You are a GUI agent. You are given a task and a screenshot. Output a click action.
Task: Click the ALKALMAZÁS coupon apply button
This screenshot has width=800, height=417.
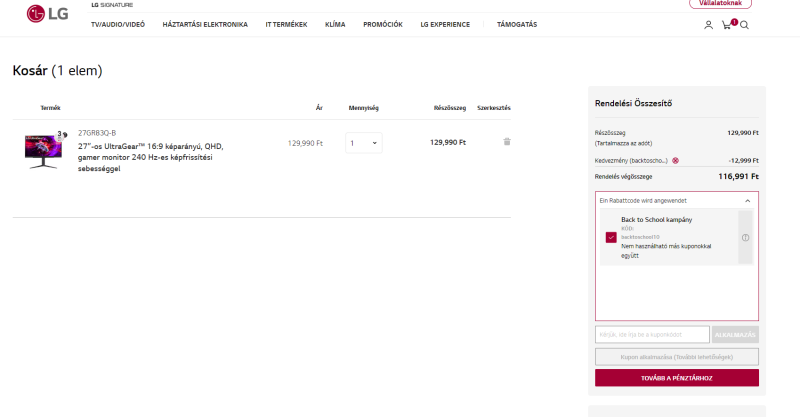click(735, 335)
